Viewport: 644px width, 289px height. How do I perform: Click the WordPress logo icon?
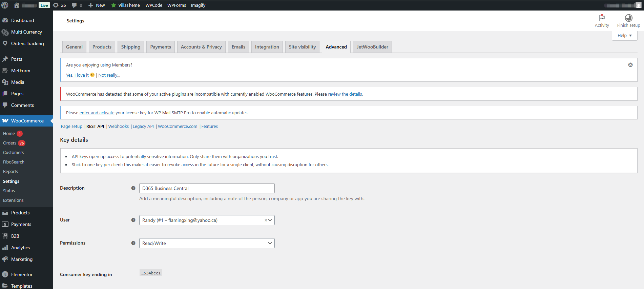pyautogui.click(x=5, y=5)
